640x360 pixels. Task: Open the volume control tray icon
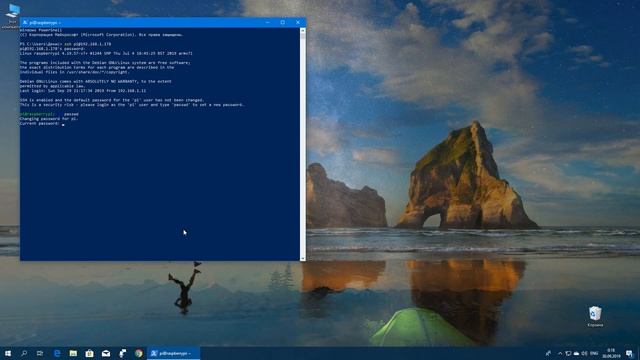[584, 353]
